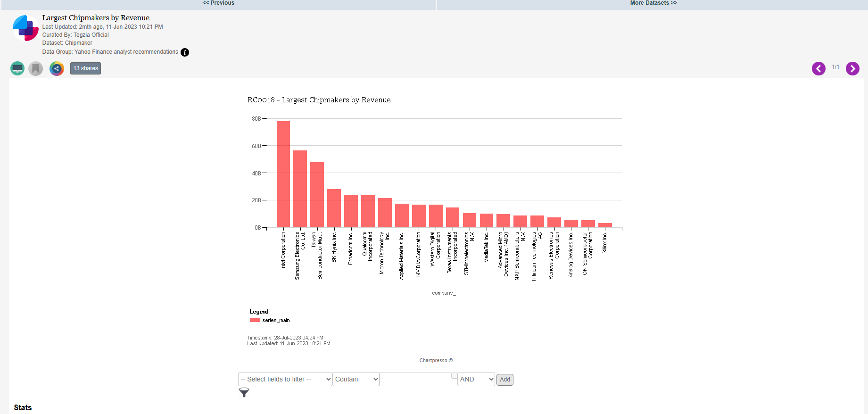The height and width of the screenshot is (414, 868).
Task: Click the SK Hynix Inc. bar
Action: (x=334, y=208)
